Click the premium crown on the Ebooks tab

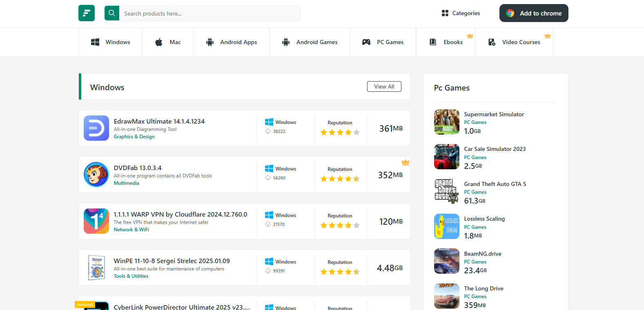[x=470, y=36]
